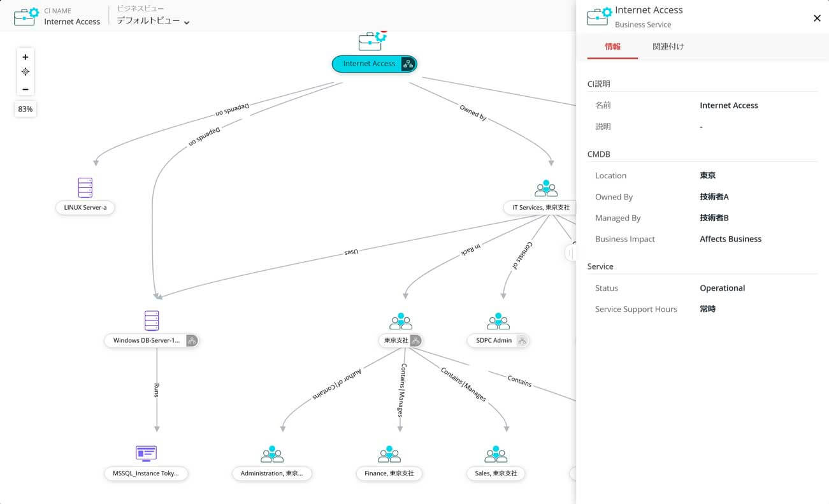829x504 pixels.
Task: Select the MSSQL_Instance Toky monitor icon
Action: 146,453
